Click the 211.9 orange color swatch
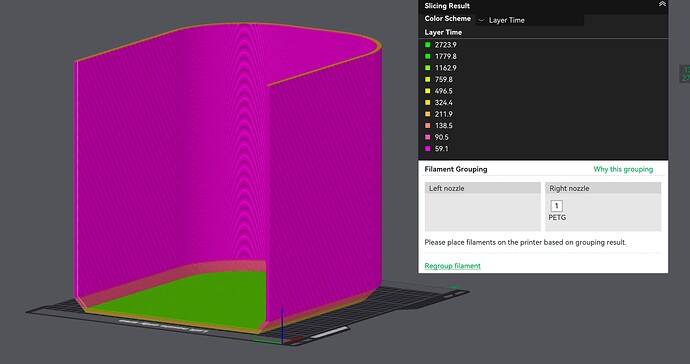 (x=427, y=114)
